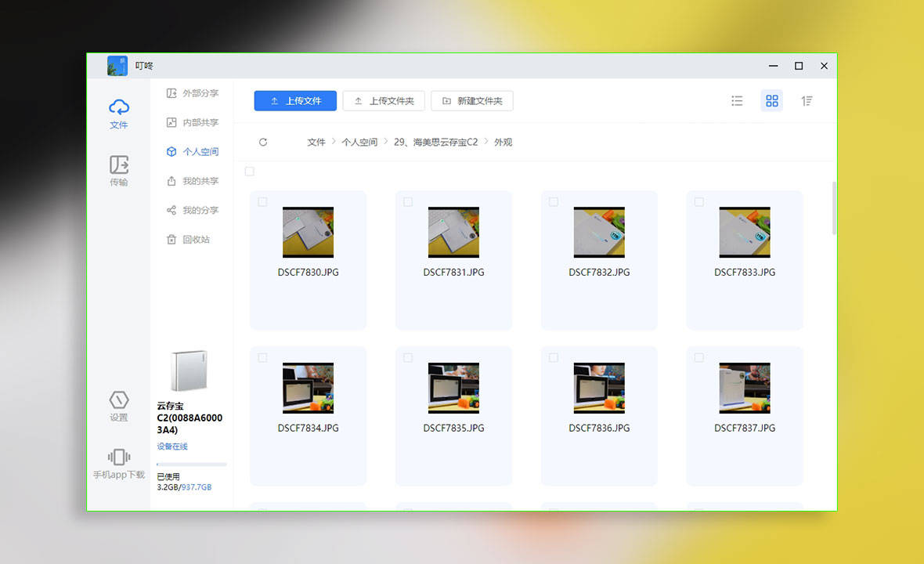The height and width of the screenshot is (564, 924).
Task: Open the 我的分享 my shares section
Action: [192, 210]
